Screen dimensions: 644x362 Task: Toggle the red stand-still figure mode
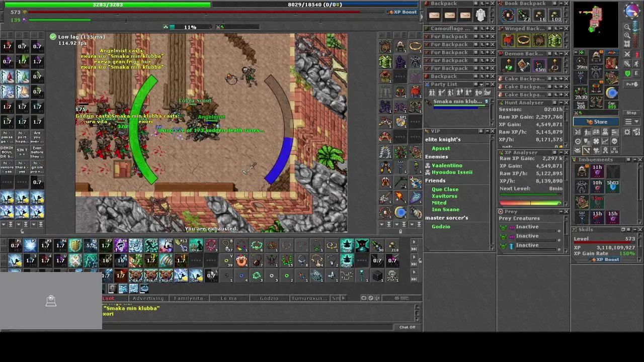637,54
